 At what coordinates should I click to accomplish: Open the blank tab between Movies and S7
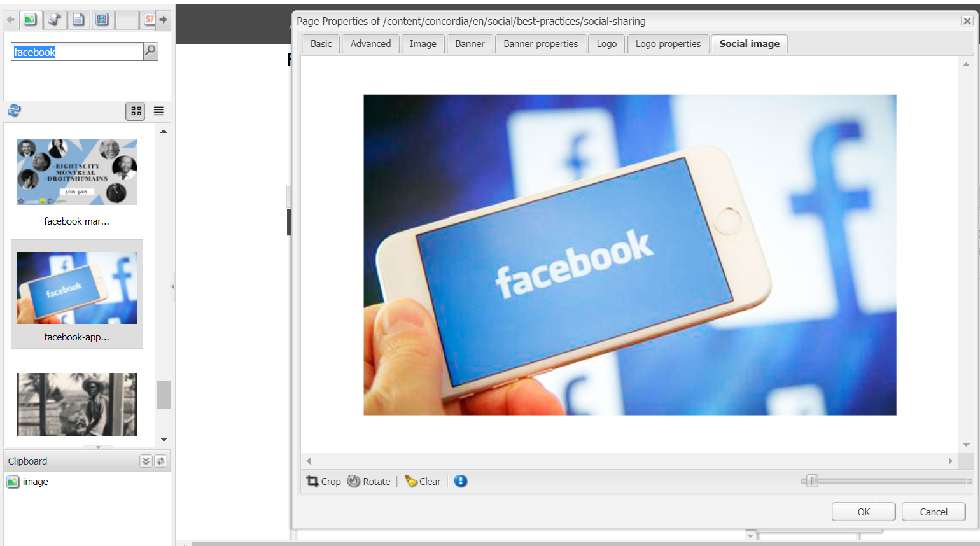click(x=127, y=20)
